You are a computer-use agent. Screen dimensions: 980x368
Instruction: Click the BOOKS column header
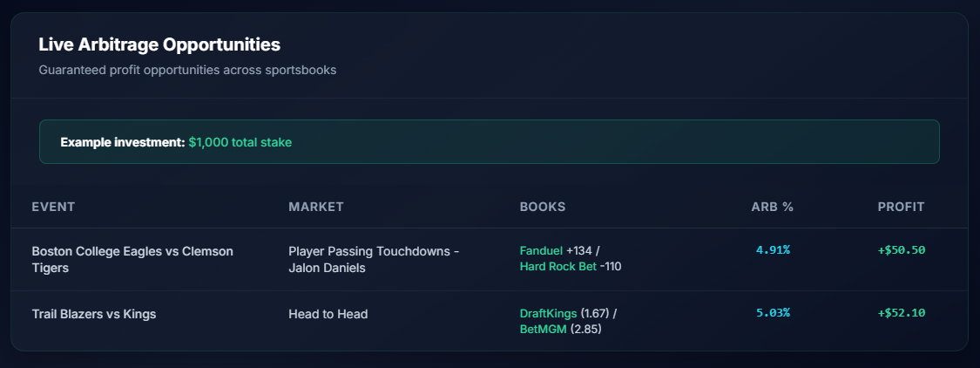point(543,208)
